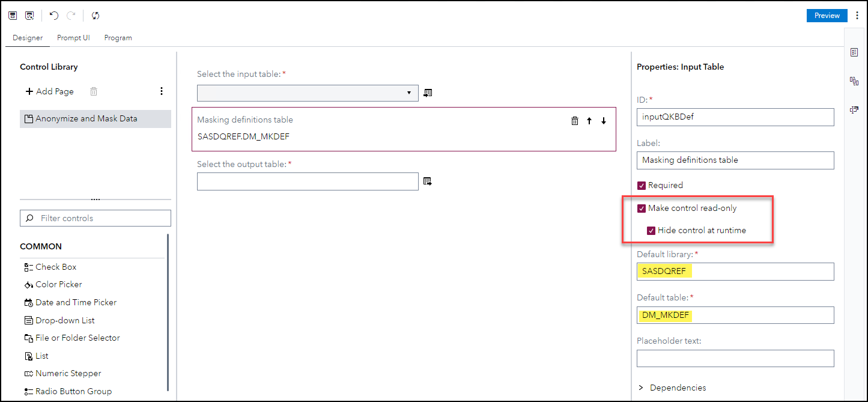Click inside the Placeholder text field
This screenshot has height=402, width=868.
click(x=735, y=359)
